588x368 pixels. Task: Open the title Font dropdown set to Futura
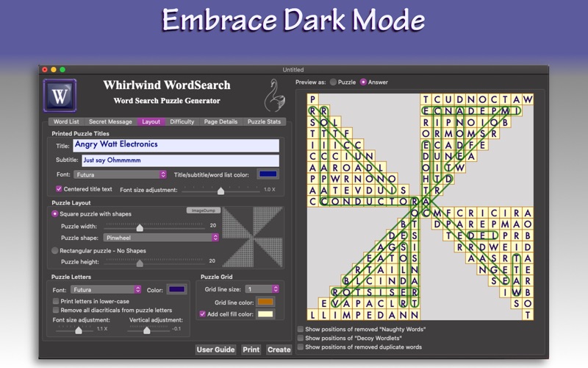pos(120,174)
